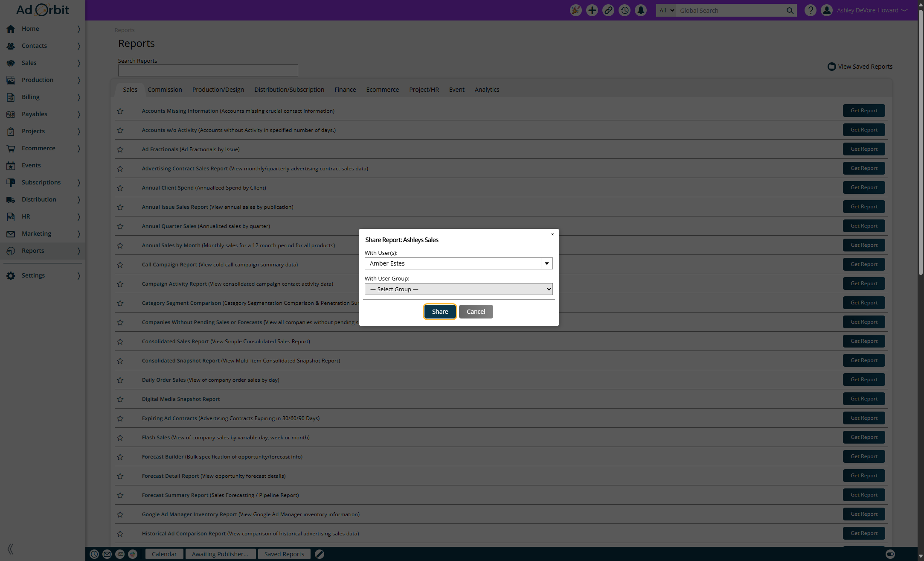
Task: Click the Search Reports input field
Action: coord(208,70)
